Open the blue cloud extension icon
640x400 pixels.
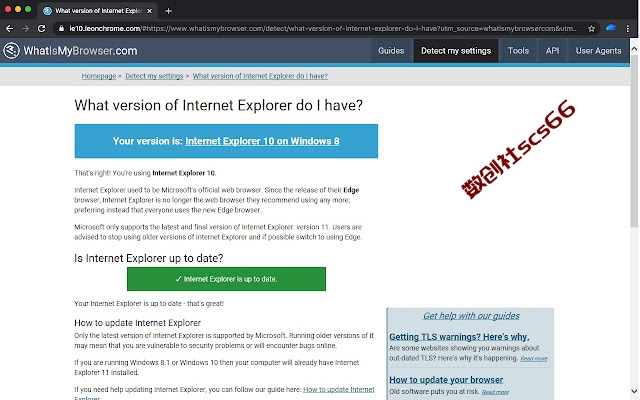click(x=611, y=28)
